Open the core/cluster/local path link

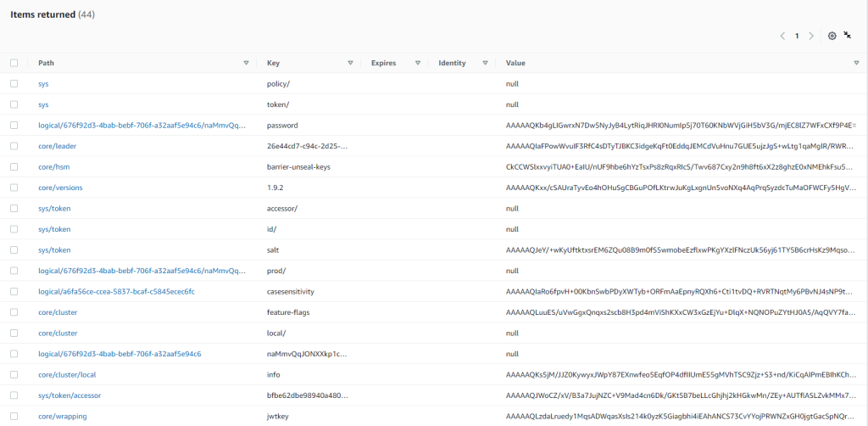[x=67, y=374]
